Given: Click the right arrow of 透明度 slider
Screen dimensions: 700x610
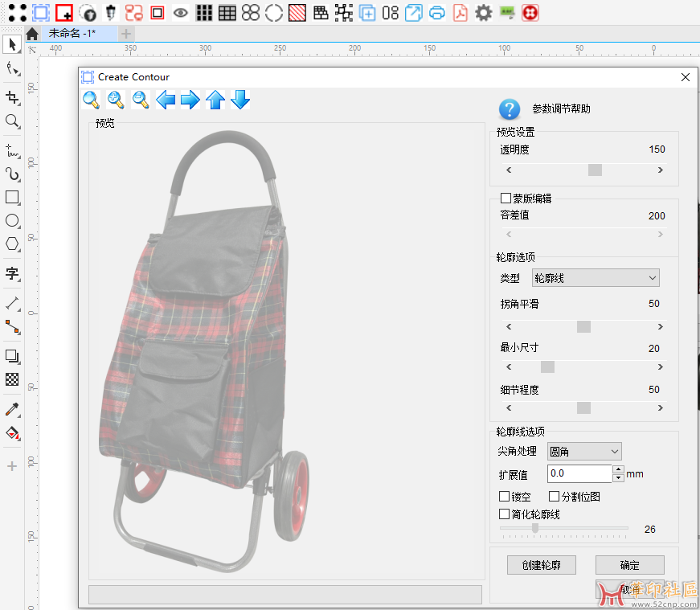Looking at the screenshot, I should pos(661,170).
